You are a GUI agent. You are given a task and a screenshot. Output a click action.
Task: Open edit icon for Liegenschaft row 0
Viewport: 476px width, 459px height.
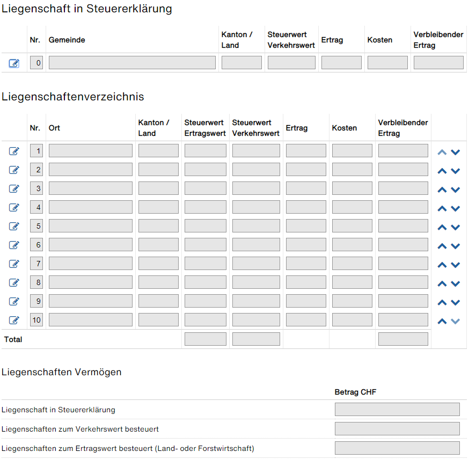pos(14,63)
